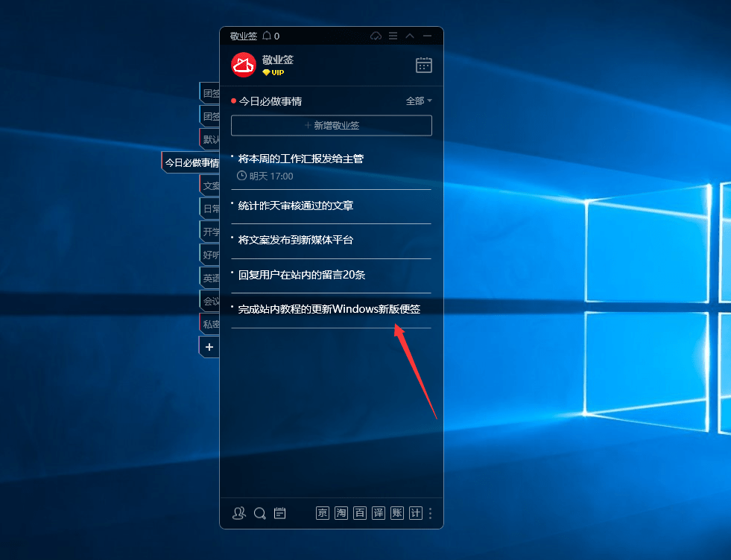
Task: Click the 明天 17:00 reminder time
Action: point(265,176)
